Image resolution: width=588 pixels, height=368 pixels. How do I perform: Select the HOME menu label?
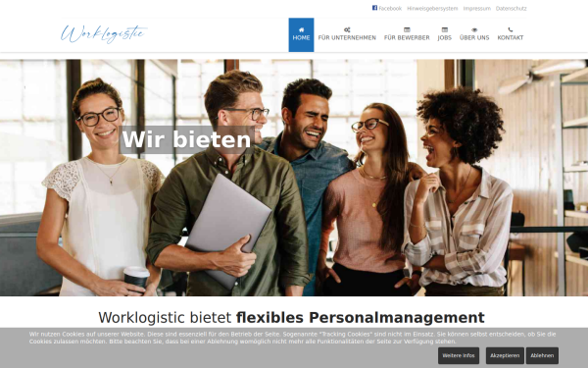point(301,38)
